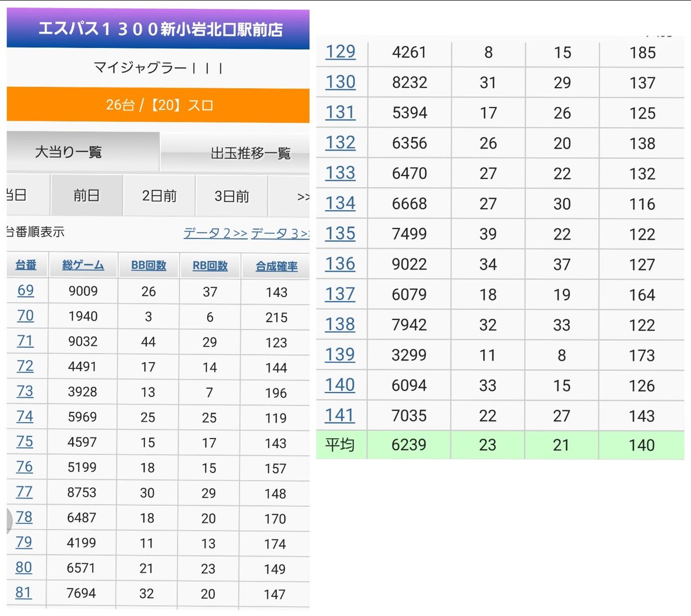Click total games value 7694
Viewport: 691px width, 616px height.
point(81,593)
